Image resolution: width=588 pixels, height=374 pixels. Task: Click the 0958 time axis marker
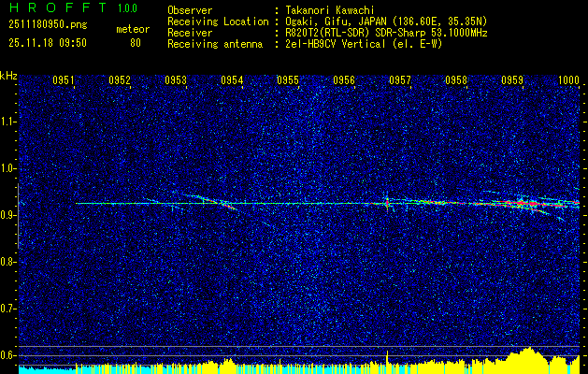pos(456,80)
